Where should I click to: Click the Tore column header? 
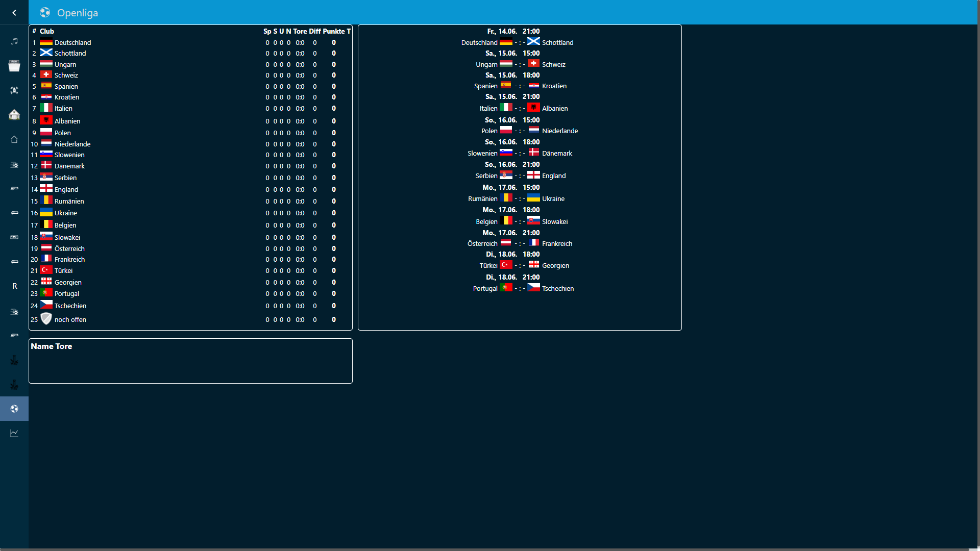pyautogui.click(x=300, y=31)
